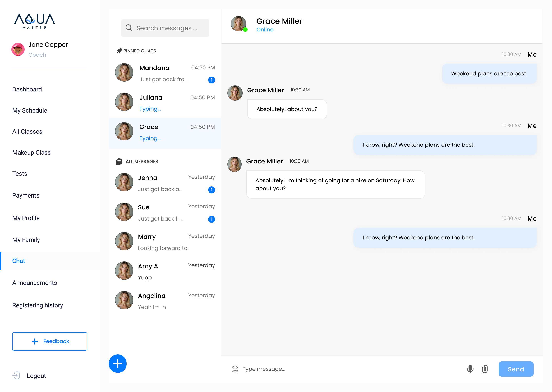This screenshot has width=552, height=392.
Task: Click the blue plus new chat button
Action: [118, 363]
